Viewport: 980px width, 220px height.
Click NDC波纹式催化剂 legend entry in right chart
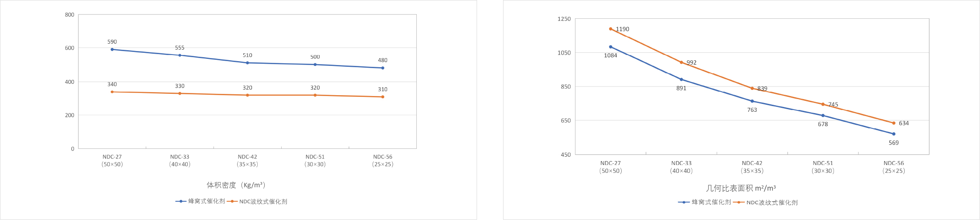pyautogui.click(x=772, y=203)
